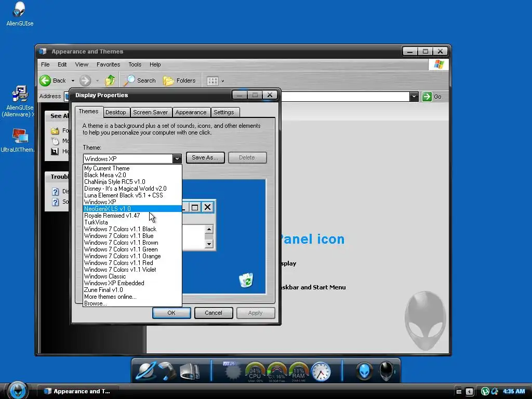The image size is (532, 399).
Task: Open the Views dropdown arrow
Action: 222,81
